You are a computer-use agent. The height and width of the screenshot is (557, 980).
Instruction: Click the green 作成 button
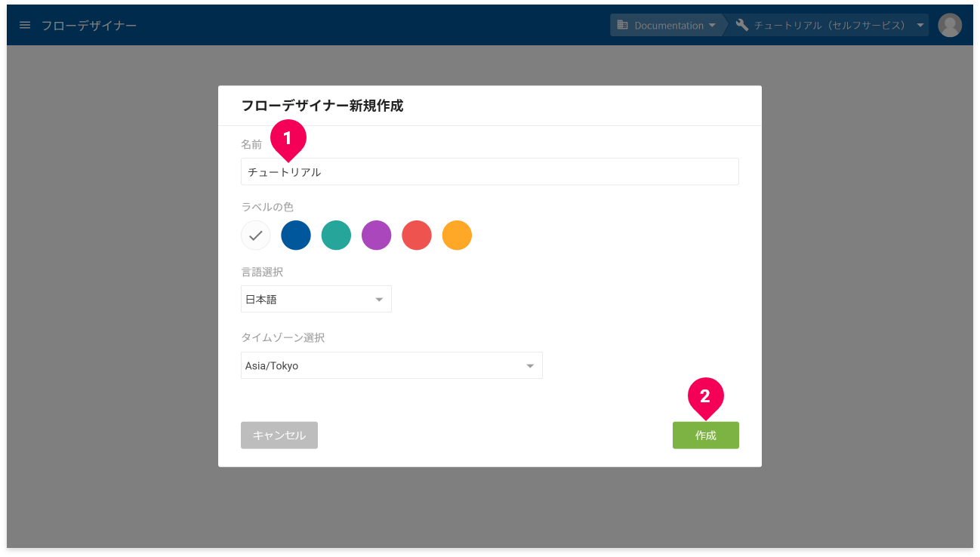[x=705, y=435]
